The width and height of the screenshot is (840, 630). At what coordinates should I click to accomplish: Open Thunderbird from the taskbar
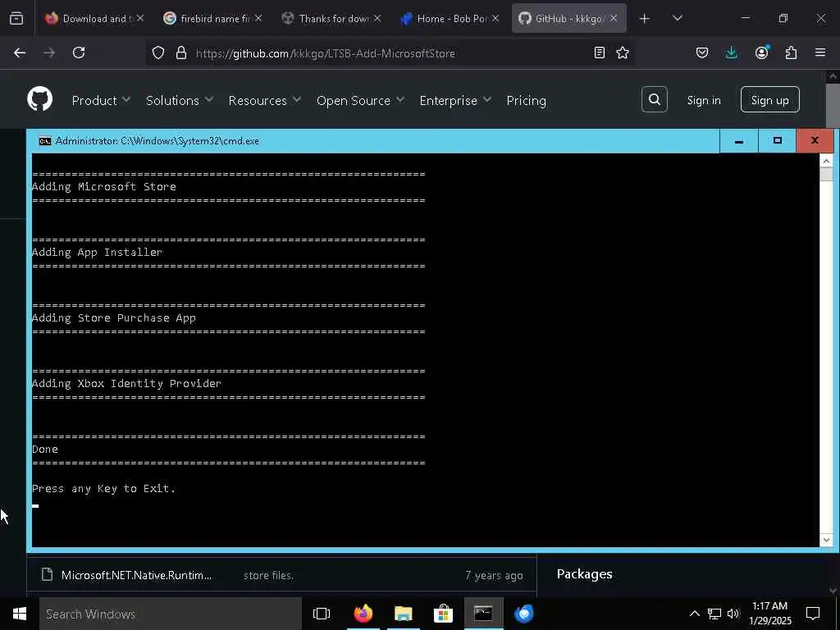coord(524,614)
